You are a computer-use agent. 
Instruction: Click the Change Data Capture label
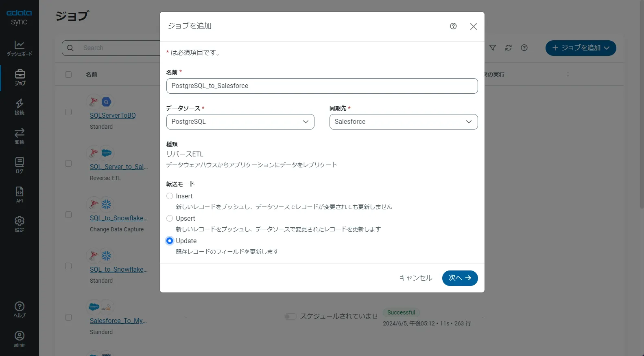click(x=117, y=229)
